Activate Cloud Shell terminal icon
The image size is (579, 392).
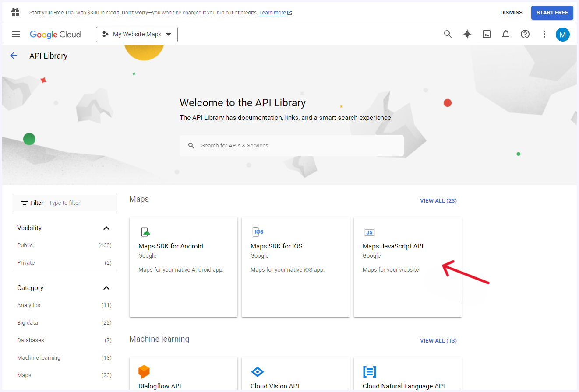click(487, 34)
